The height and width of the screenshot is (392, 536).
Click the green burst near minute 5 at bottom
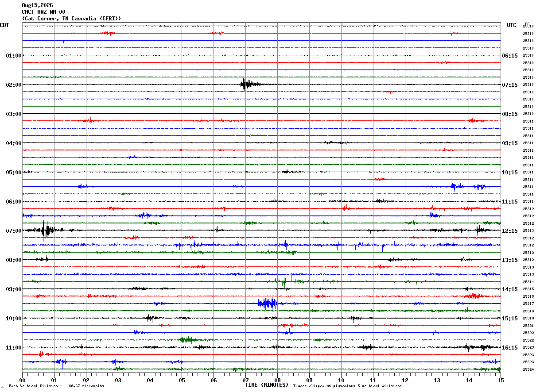188,340
